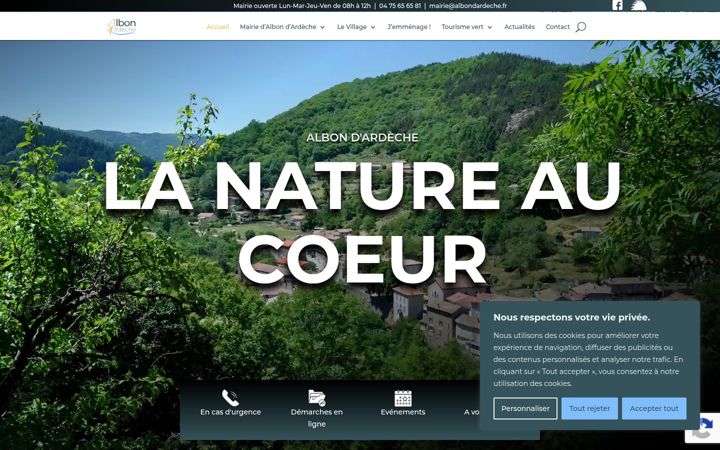This screenshot has height=450, width=720.
Task: Click the phone number 04 75 65 65 81
Action: (400, 6)
